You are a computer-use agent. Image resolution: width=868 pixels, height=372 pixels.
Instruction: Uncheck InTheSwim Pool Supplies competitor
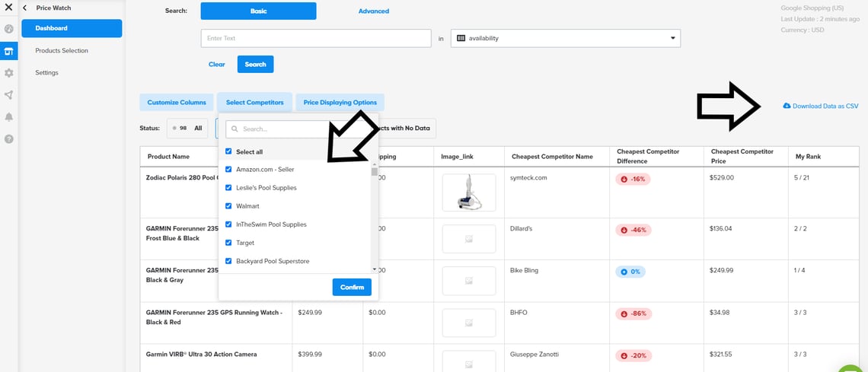(228, 224)
